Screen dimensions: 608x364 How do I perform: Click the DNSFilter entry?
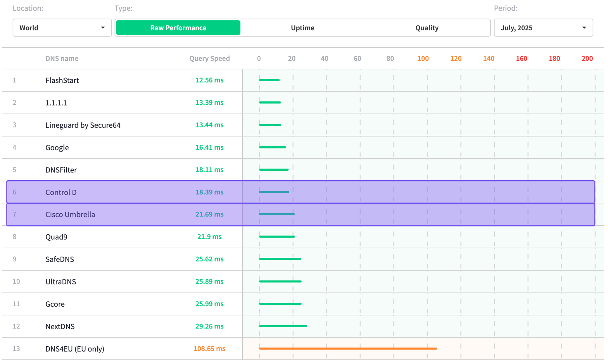tap(61, 170)
